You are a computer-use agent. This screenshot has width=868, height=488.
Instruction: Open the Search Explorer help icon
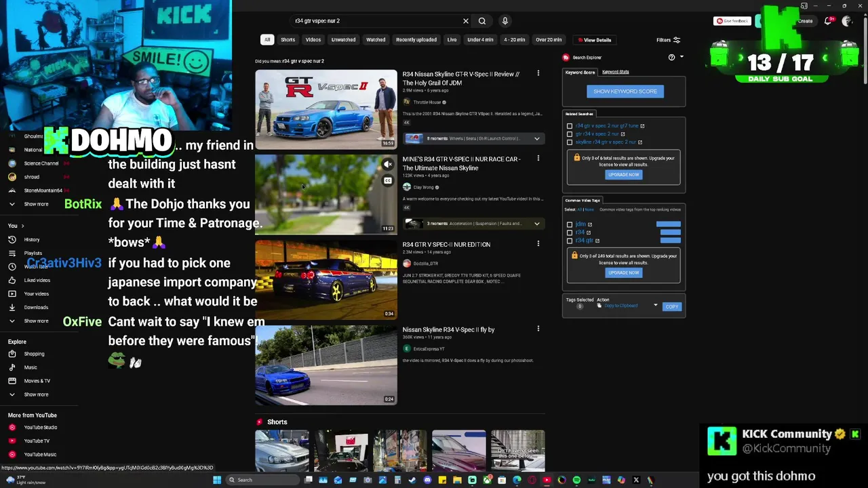(671, 58)
